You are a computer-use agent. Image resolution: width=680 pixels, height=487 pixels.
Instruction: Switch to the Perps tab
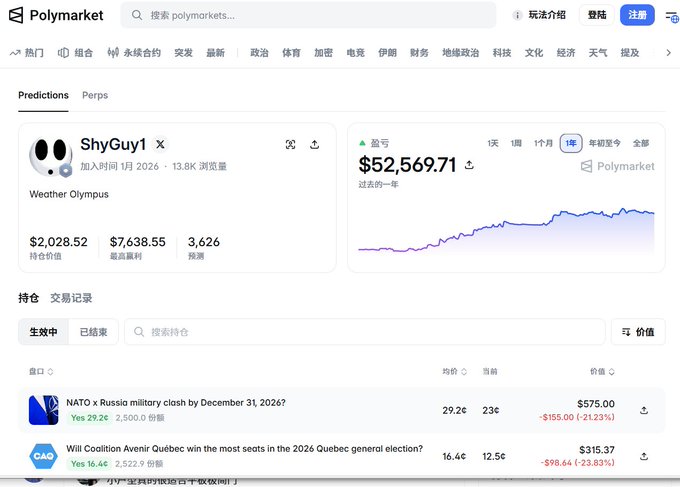(95, 95)
